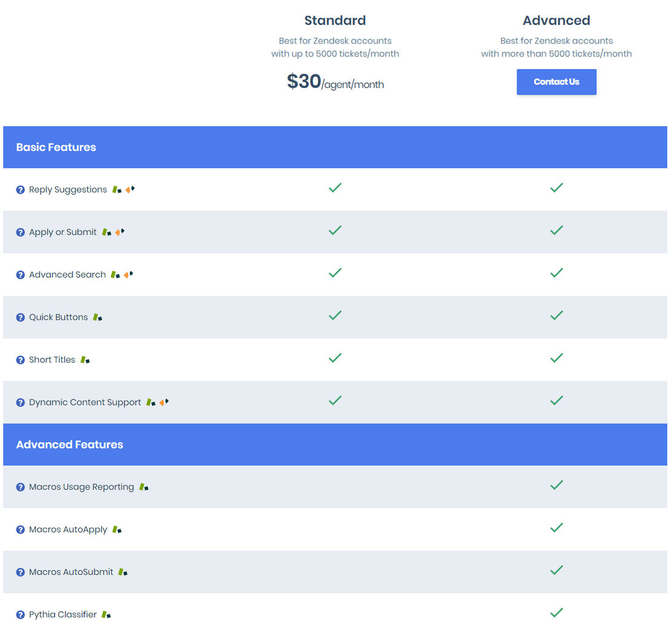
Task: Click the help icon beside Quick Buttons
Action: (21, 317)
